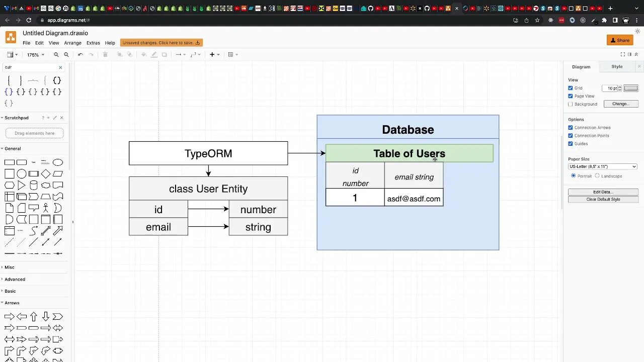This screenshot has width=644, height=362.
Task: Collapse the General shapes section
Action: [13, 149]
